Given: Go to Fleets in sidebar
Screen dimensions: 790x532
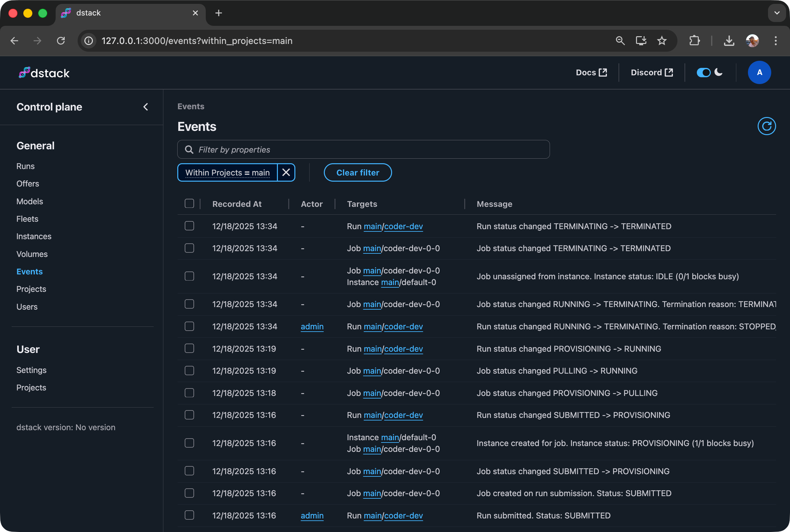Looking at the screenshot, I should [x=27, y=219].
